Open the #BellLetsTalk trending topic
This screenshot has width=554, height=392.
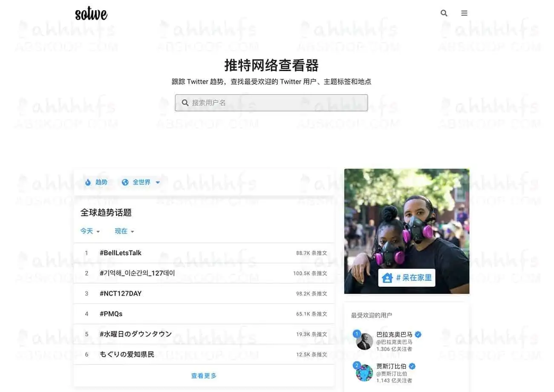coord(121,252)
